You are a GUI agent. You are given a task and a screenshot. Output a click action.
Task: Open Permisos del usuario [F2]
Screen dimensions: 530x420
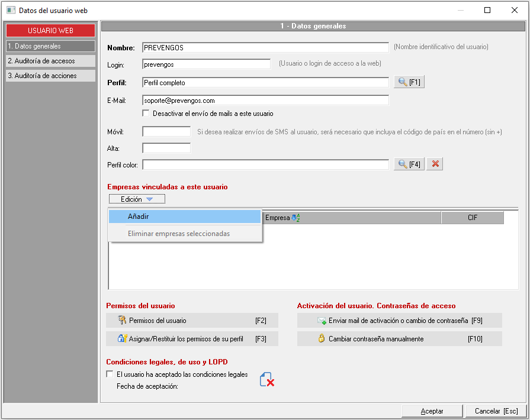tap(191, 321)
